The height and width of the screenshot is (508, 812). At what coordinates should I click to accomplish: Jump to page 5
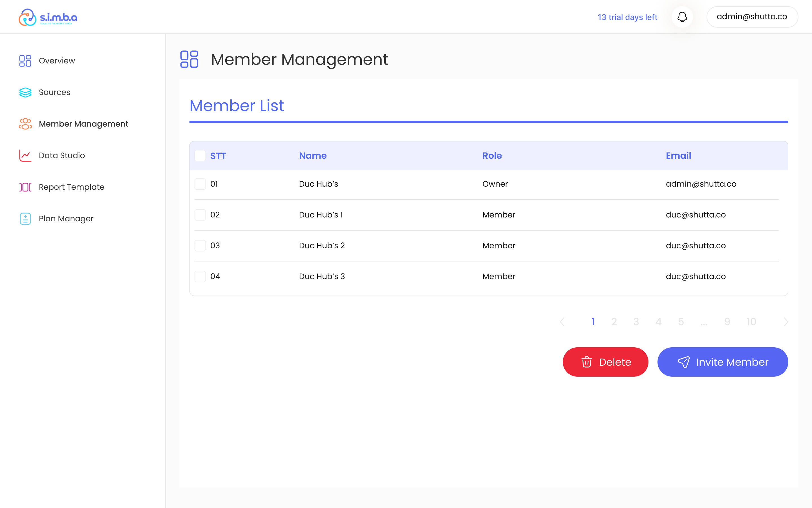point(681,322)
